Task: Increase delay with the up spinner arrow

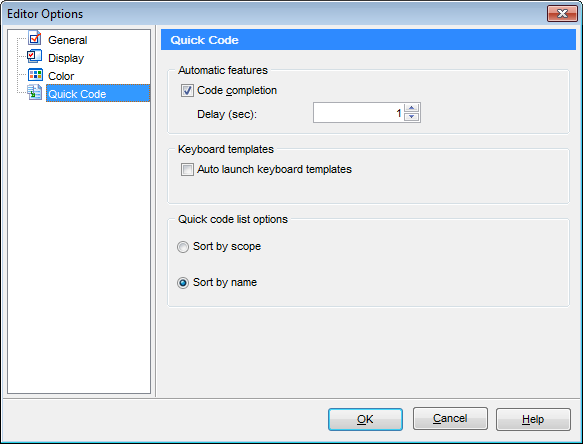Action: (x=412, y=108)
